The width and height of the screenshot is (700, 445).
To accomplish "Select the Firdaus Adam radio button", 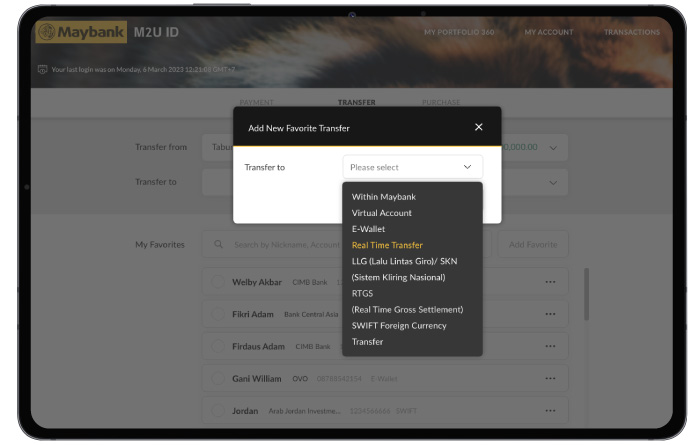I will pos(218,346).
